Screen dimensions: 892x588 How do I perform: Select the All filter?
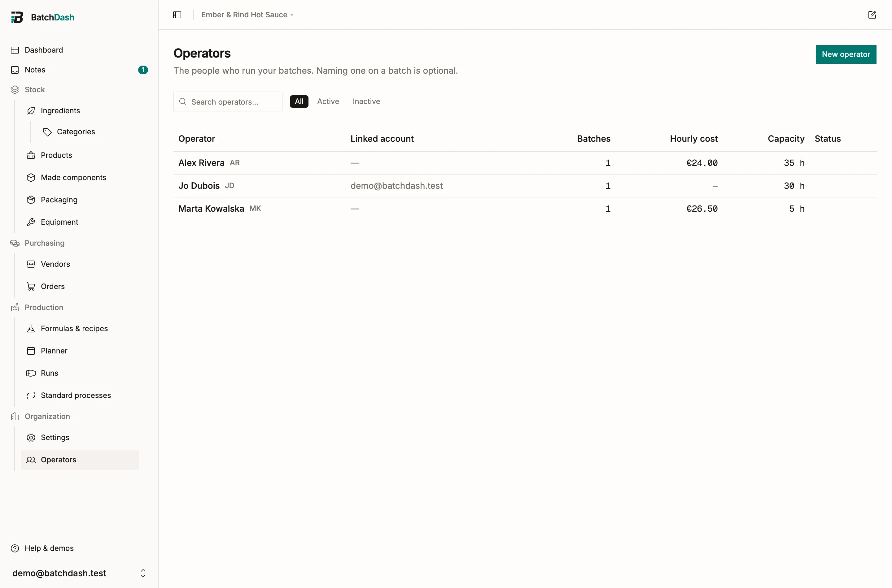click(299, 101)
